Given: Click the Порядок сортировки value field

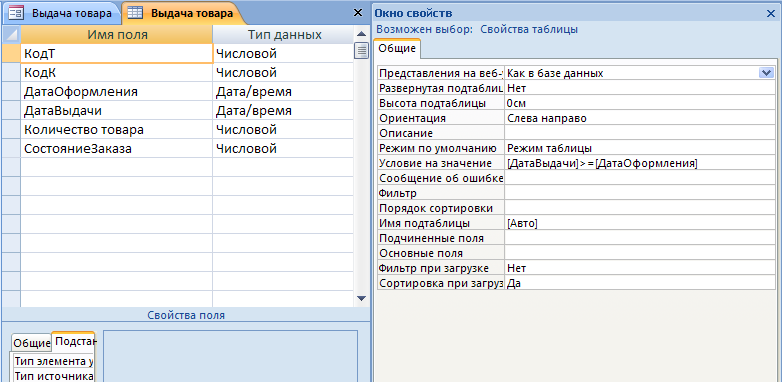Looking at the screenshot, I should point(640,208).
